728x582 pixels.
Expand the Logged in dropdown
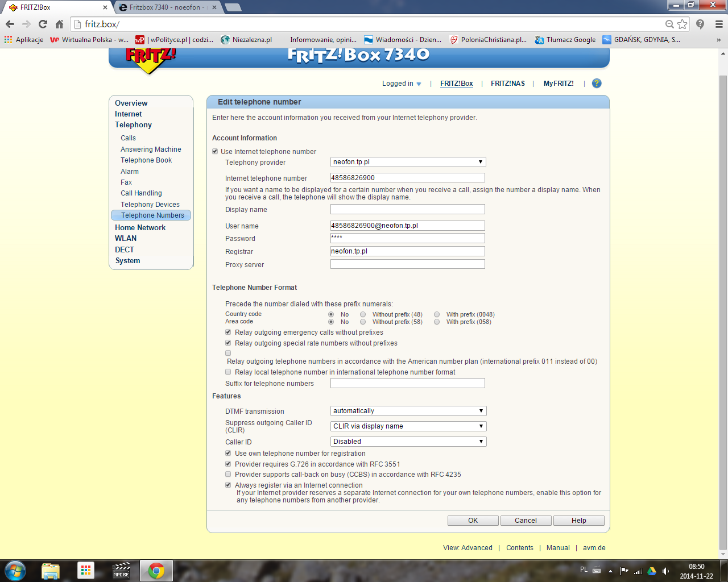click(x=402, y=84)
